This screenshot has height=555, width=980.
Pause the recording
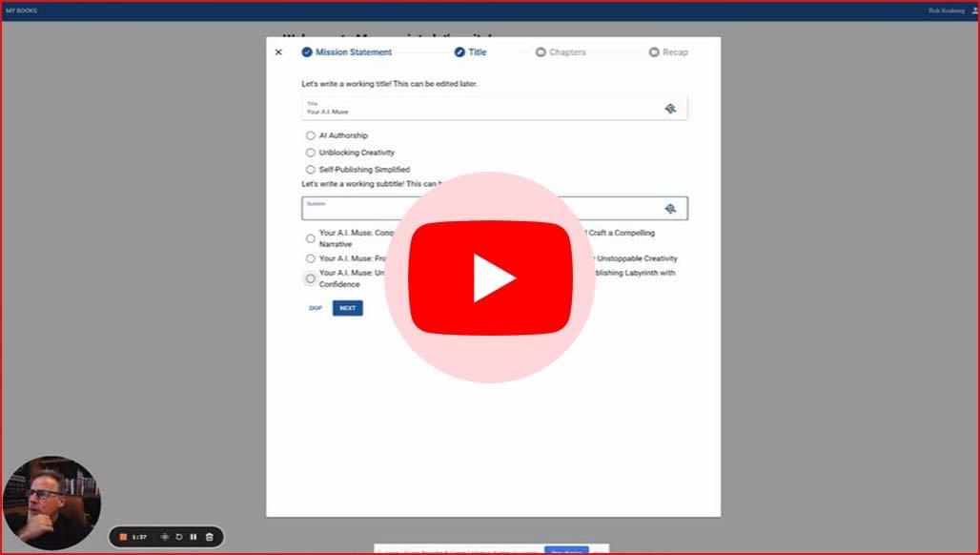point(194,537)
